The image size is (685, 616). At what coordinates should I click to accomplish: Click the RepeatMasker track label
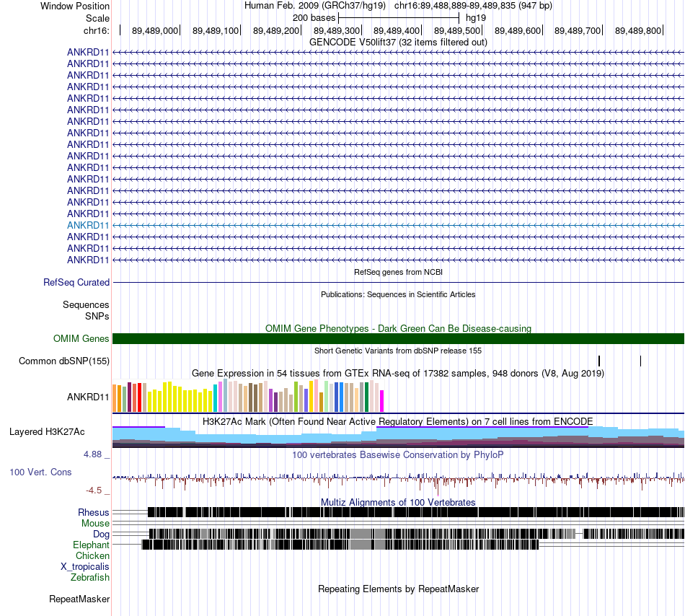click(x=79, y=599)
